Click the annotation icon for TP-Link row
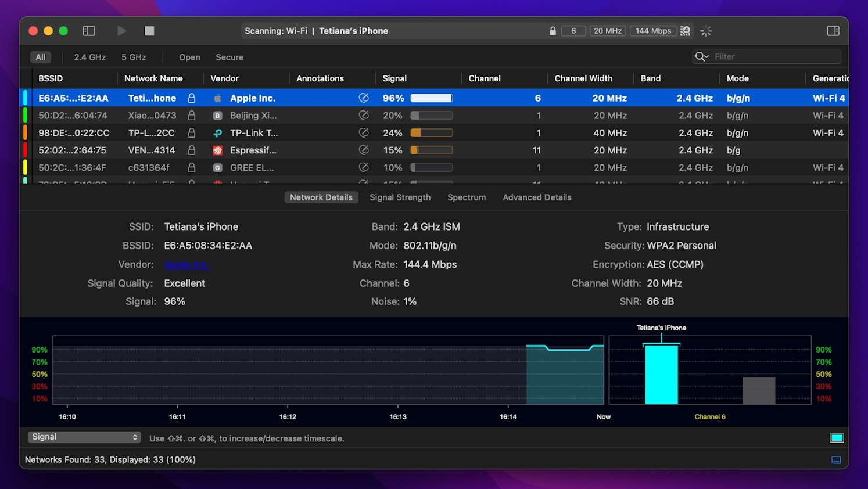Viewport: 868px width, 489px height. click(x=364, y=132)
